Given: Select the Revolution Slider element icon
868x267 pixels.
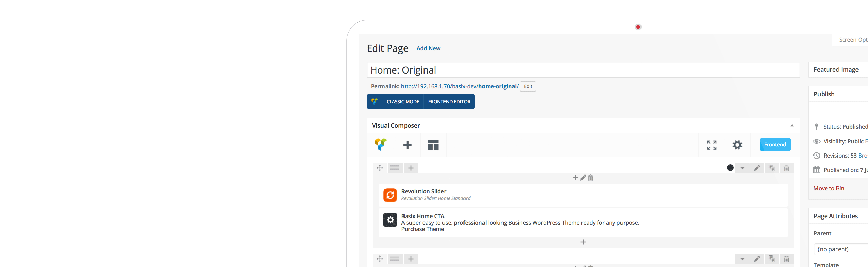Looking at the screenshot, I should [390, 195].
